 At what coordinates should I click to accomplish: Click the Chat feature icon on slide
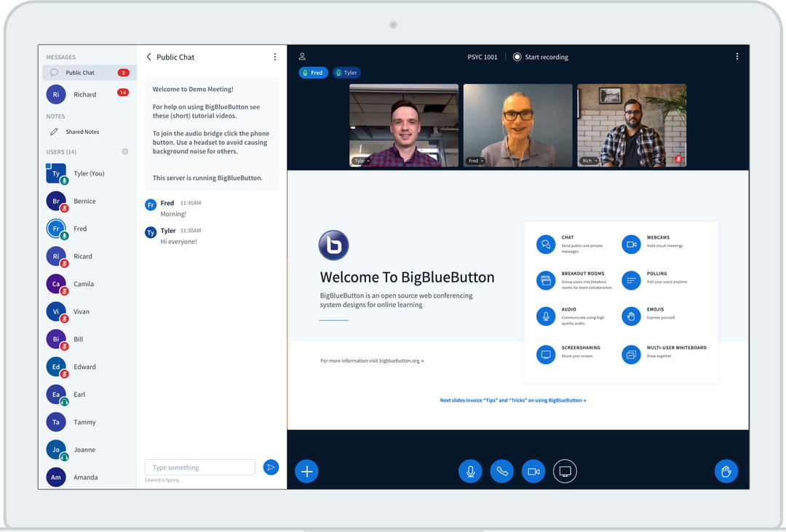[x=546, y=245]
